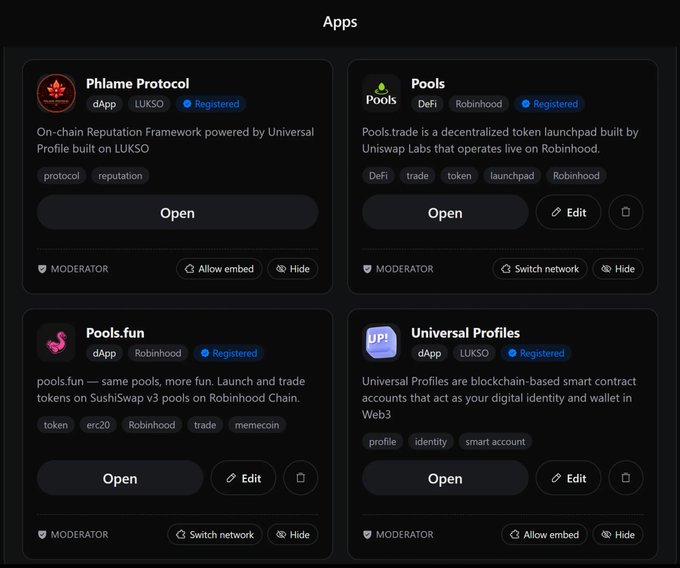Screen dimensions: 680x568
Task: Click the Registered badge on Phlame Protocol
Action: [211, 104]
